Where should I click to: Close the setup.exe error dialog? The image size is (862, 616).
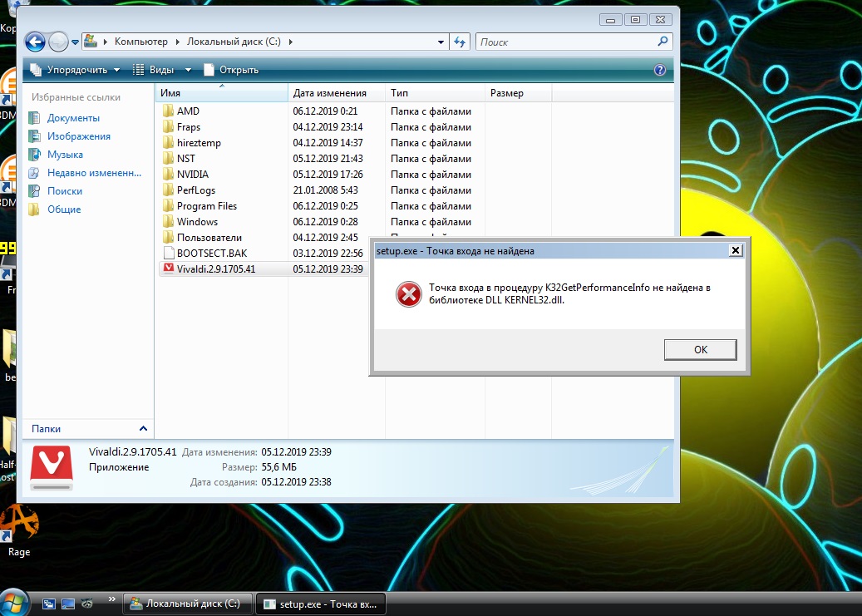tap(736, 251)
